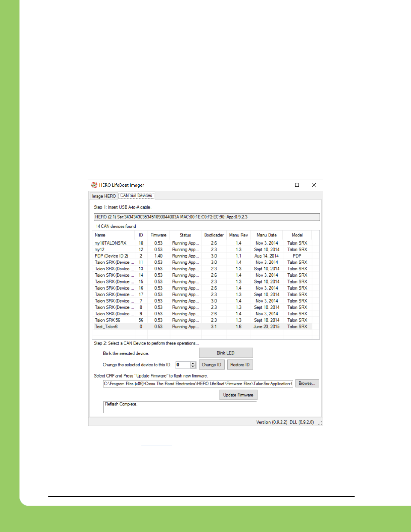The width and height of the screenshot is (411, 532).
Task: Click the ID 17 cell
Action: [141, 295]
